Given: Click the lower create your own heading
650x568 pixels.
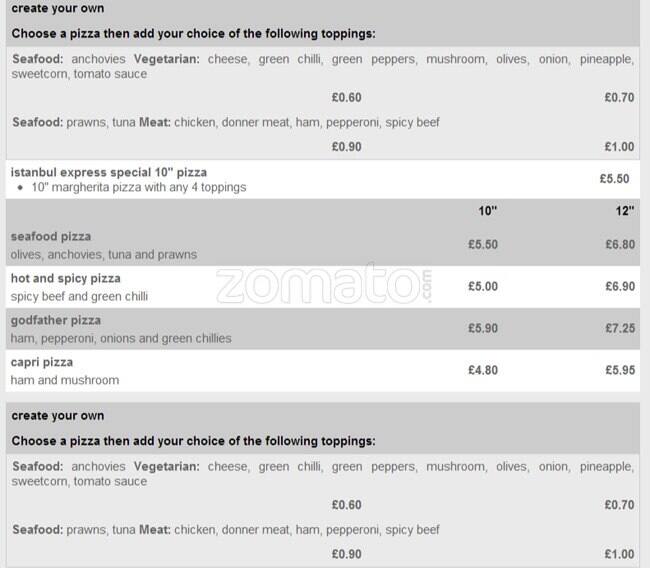Looking at the screenshot, I should point(58,416).
